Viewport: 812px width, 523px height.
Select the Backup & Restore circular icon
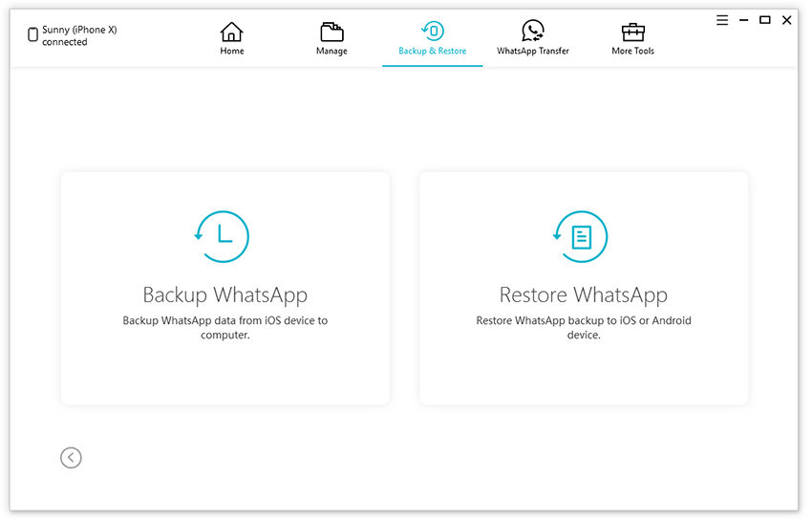tap(433, 31)
